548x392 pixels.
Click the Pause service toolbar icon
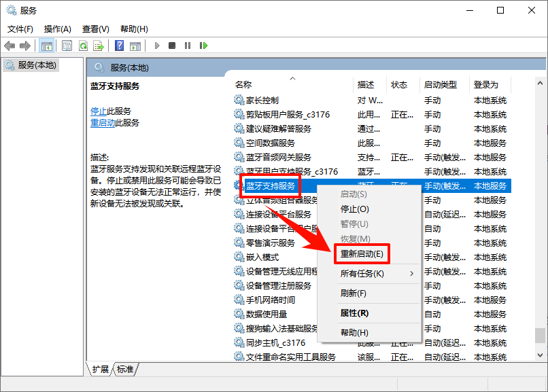pos(188,46)
